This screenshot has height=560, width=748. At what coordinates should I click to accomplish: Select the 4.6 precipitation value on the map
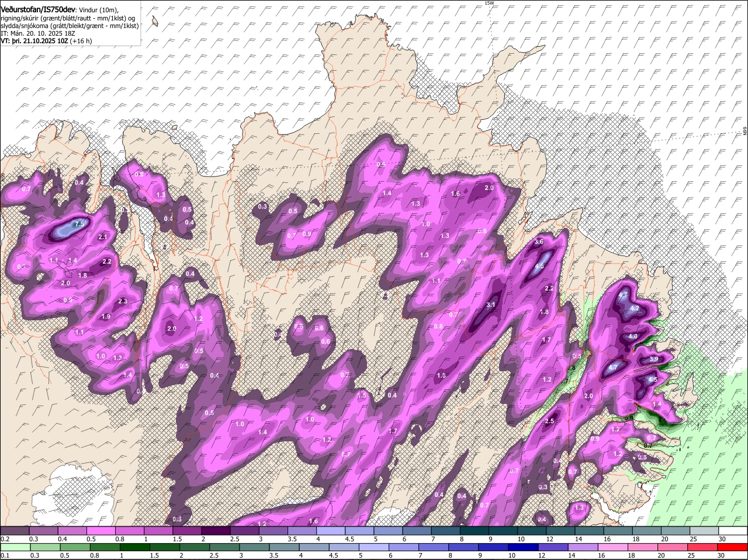tap(539, 266)
